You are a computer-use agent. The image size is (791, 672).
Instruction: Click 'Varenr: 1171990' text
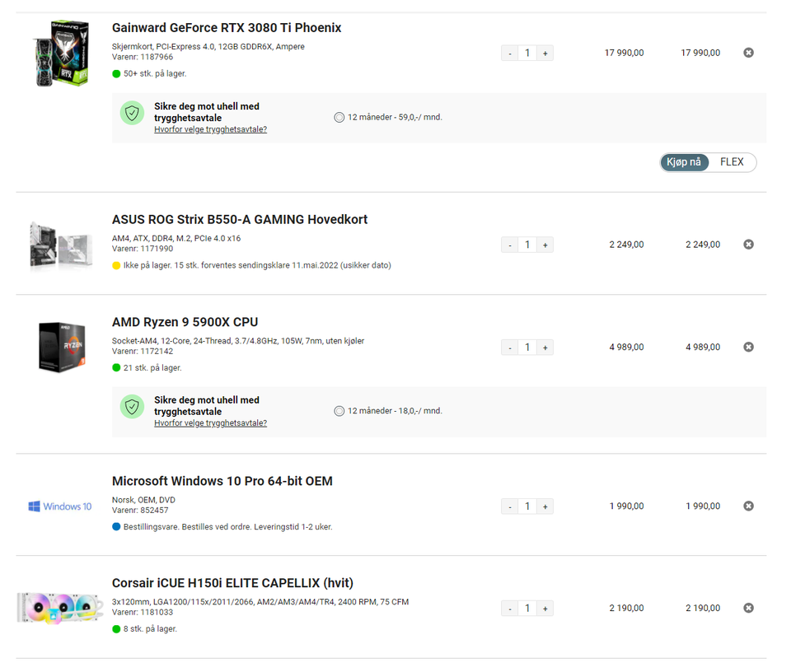coord(143,249)
